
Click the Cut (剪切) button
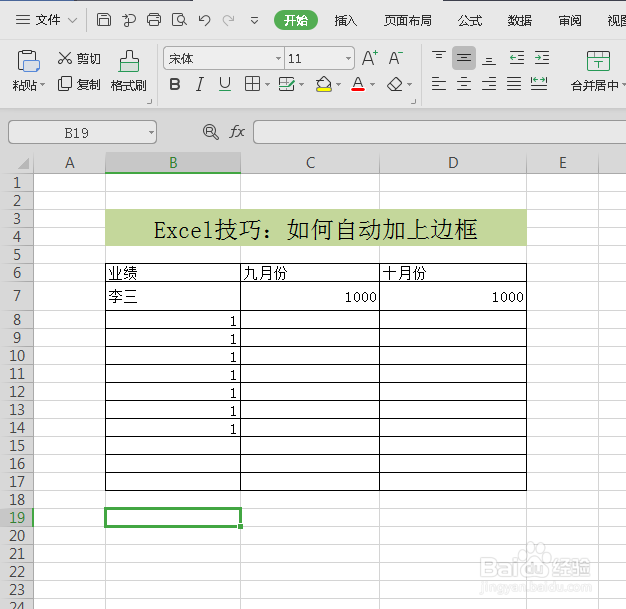79,58
